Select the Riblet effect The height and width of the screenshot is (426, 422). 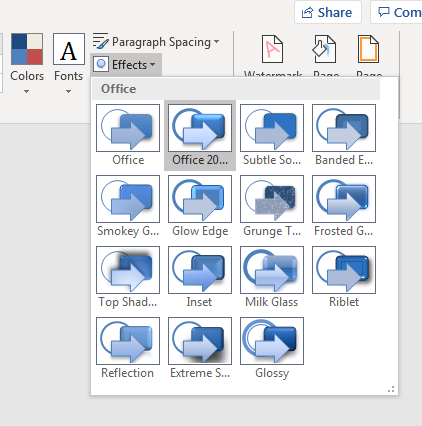[344, 277]
